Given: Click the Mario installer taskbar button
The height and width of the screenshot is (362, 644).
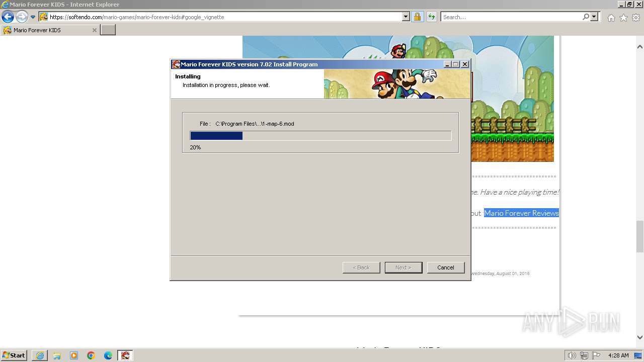Looking at the screenshot, I should [125, 355].
